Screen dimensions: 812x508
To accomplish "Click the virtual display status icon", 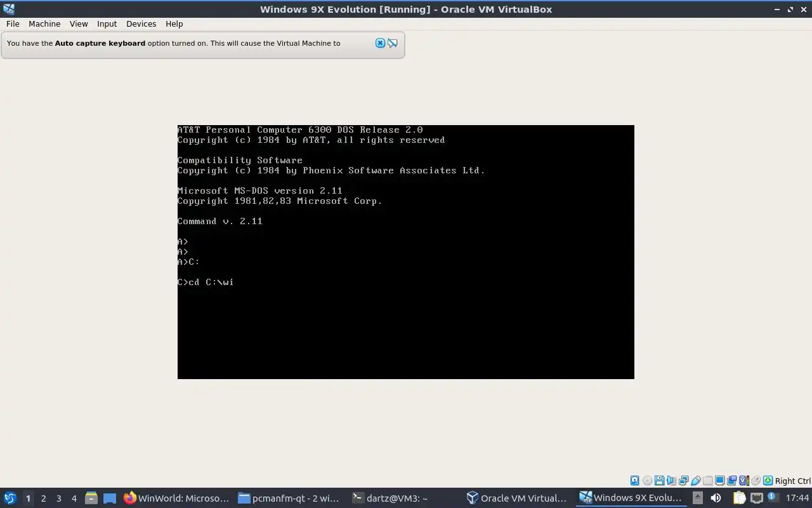I will 719,481.
